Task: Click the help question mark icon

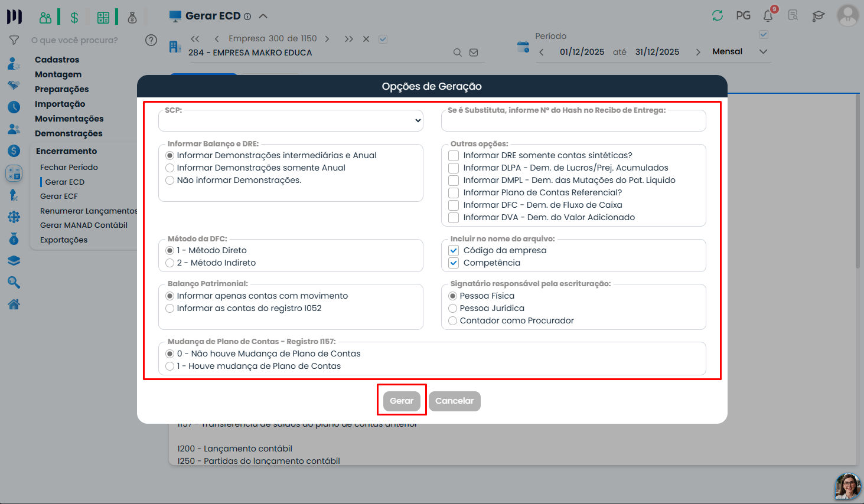Action: pyautogui.click(x=151, y=40)
